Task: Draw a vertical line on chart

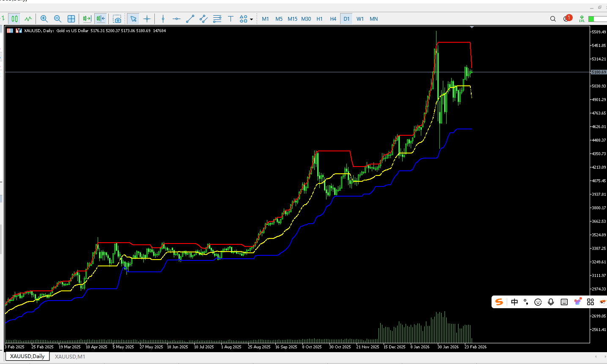Action: [x=163, y=19]
